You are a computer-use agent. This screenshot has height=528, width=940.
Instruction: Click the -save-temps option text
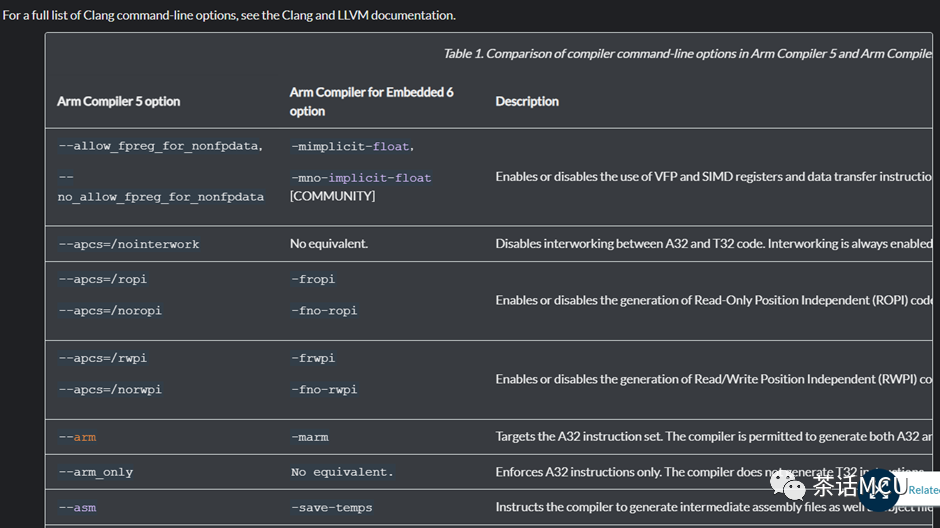point(331,508)
